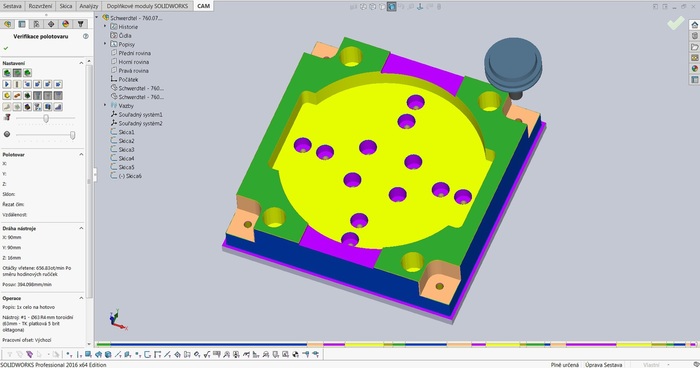The width and height of the screenshot is (700, 368).
Task: Confirm with the large green checkmark in viewport corner
Action: pyautogui.click(x=676, y=23)
